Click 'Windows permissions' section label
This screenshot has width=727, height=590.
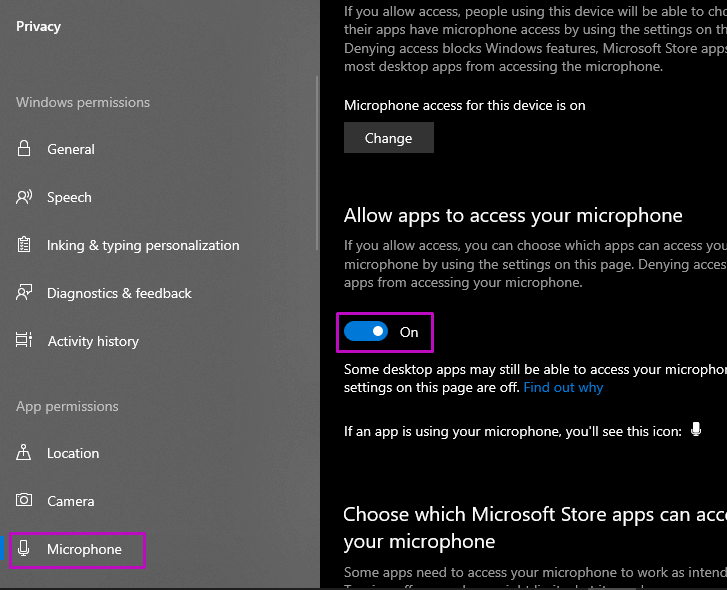tap(83, 102)
